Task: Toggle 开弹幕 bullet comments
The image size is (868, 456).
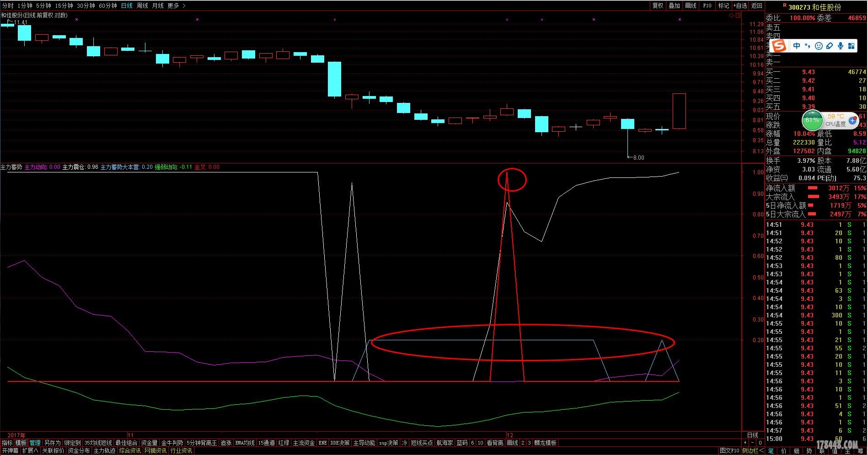Action: pyautogui.click(x=10, y=451)
